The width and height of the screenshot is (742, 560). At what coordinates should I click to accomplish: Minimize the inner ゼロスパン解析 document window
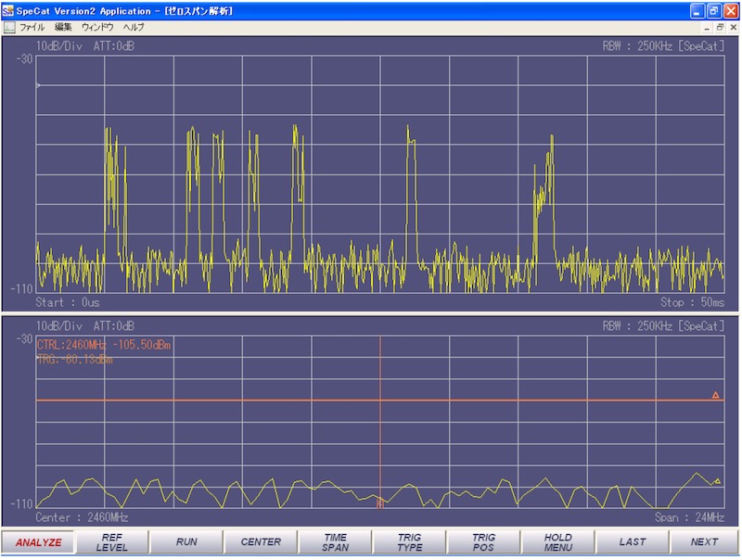point(707,28)
